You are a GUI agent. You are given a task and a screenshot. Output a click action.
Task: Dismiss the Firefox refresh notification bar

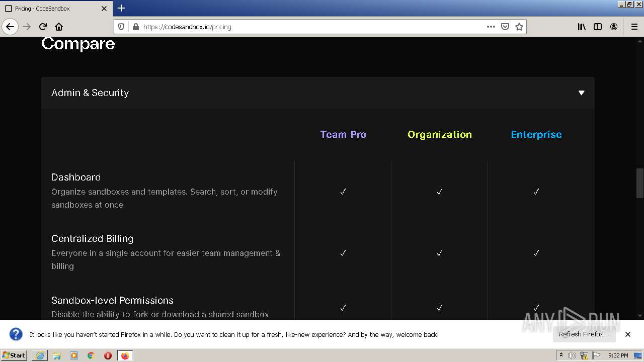(628, 334)
